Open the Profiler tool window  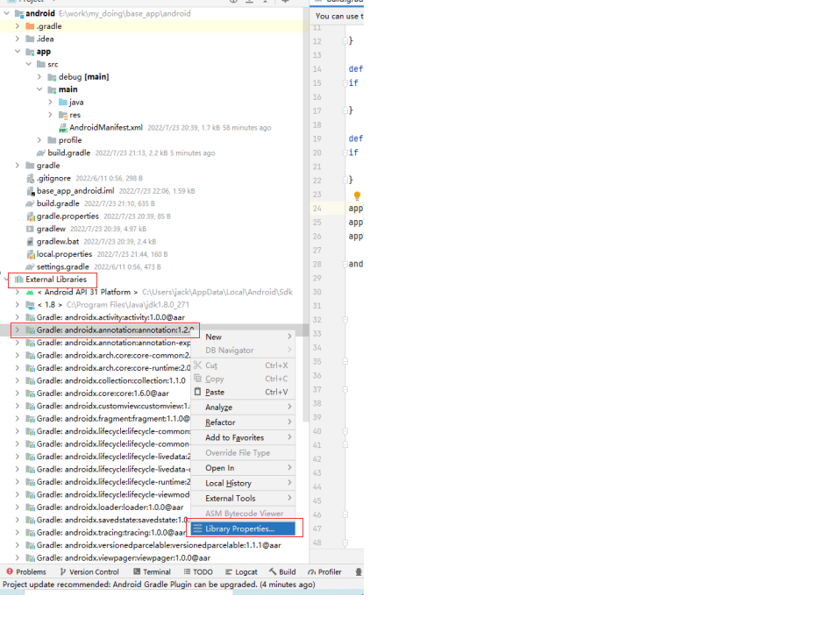(324, 571)
